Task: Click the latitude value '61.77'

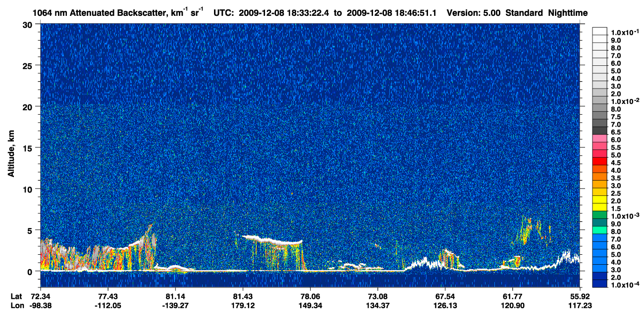Action: coord(512,296)
